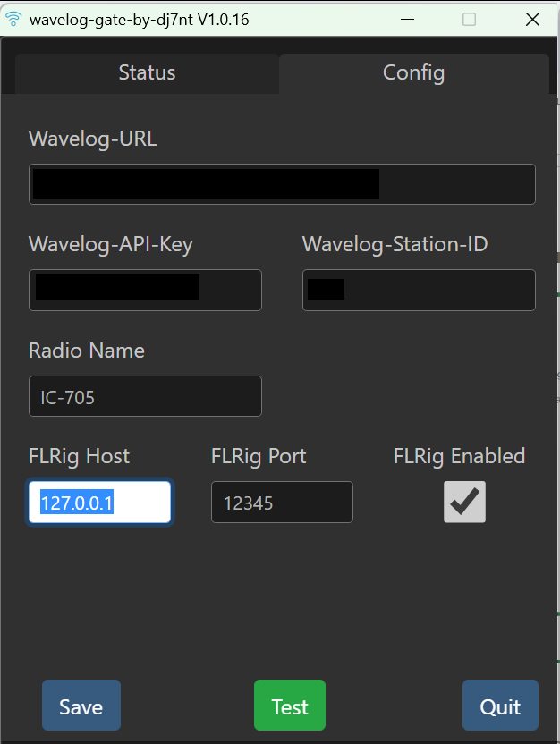
Task: Click the green Test button
Action: tap(289, 706)
